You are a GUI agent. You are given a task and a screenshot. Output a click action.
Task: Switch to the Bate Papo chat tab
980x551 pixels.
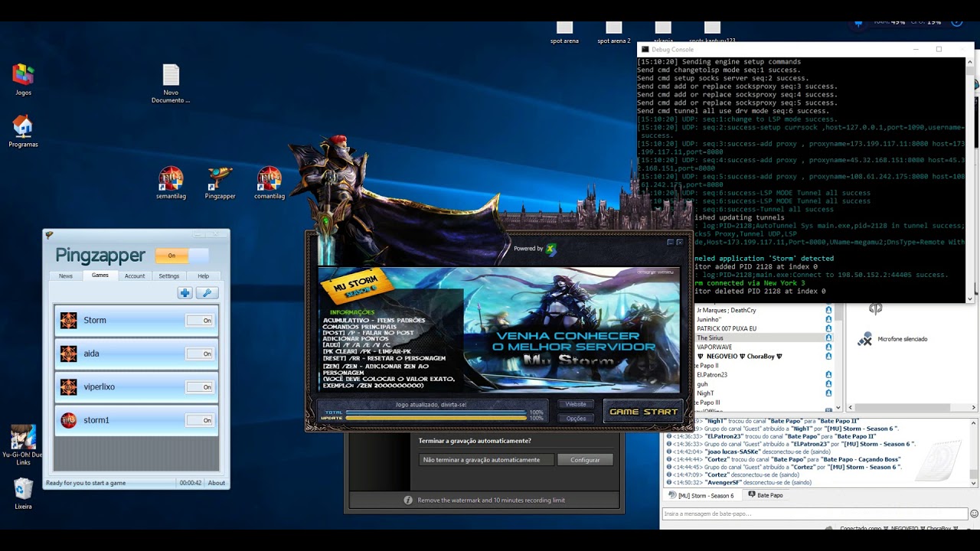[766, 495]
